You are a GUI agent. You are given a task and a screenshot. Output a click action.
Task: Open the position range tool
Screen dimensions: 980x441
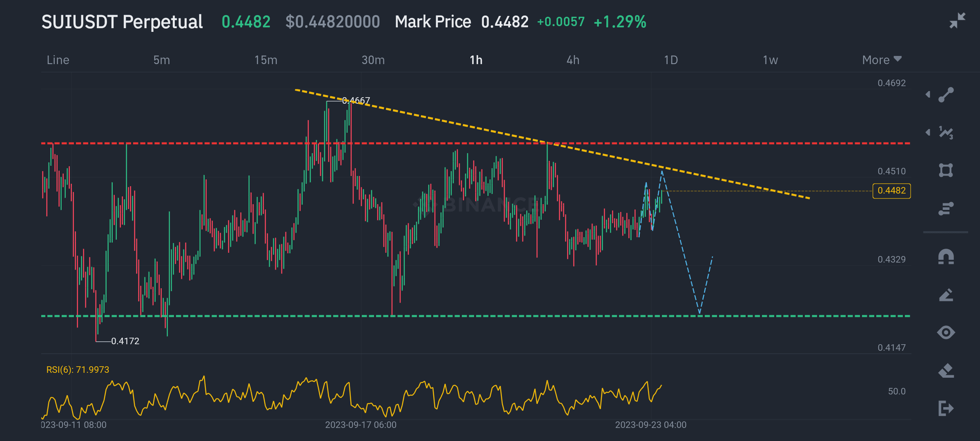946,208
